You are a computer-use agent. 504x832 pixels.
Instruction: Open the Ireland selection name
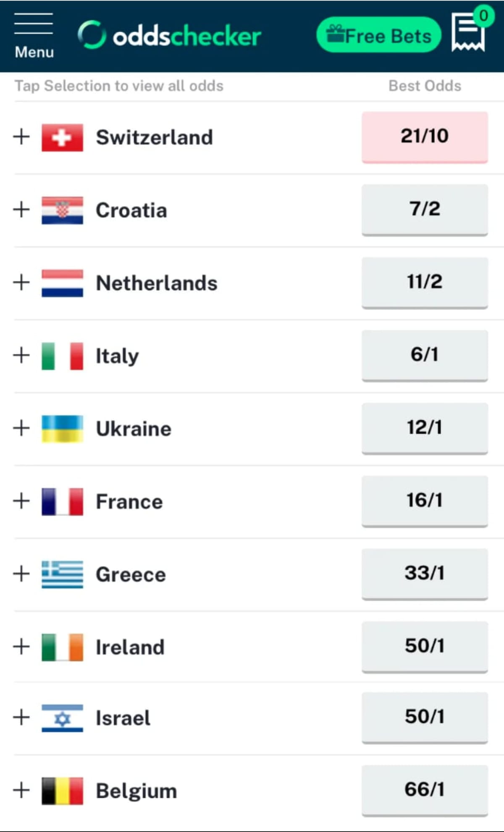coord(130,647)
